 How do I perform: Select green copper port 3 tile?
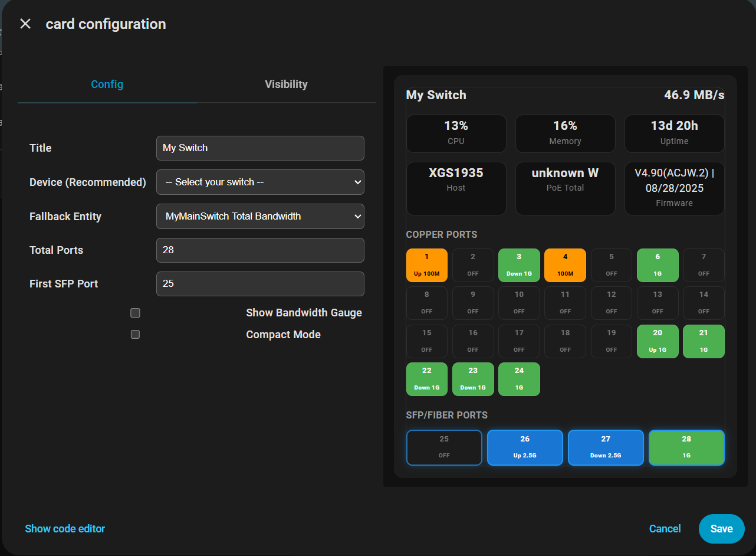tap(519, 265)
